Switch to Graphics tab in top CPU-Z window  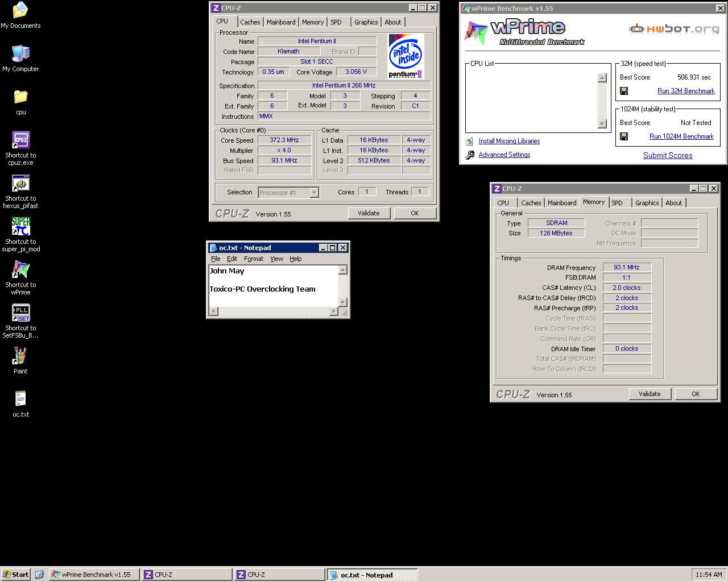tap(366, 22)
